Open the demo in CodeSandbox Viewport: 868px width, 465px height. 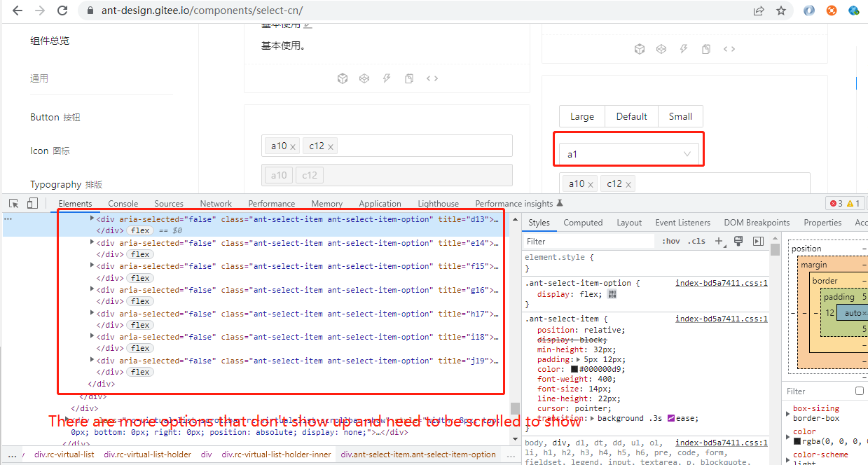(343, 78)
